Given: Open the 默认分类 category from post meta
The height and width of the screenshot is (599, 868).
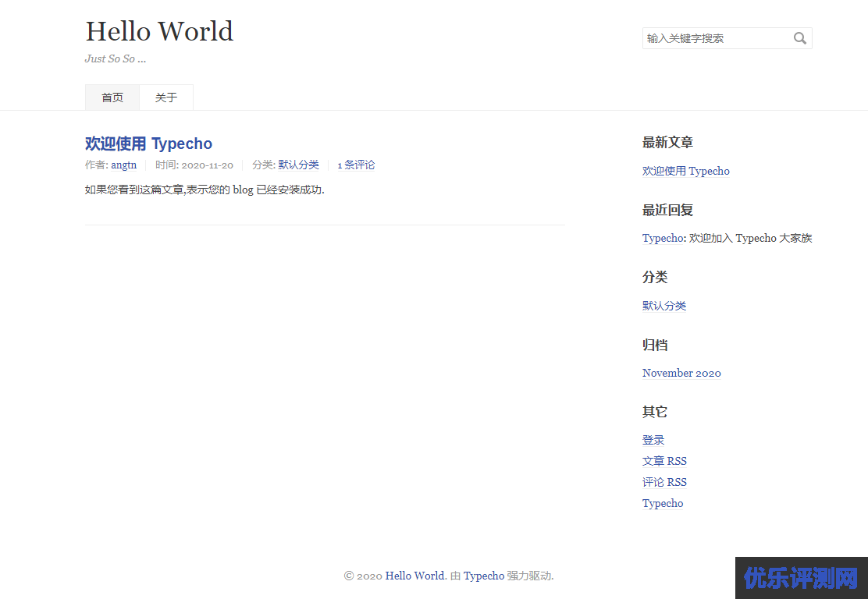Looking at the screenshot, I should 298,165.
